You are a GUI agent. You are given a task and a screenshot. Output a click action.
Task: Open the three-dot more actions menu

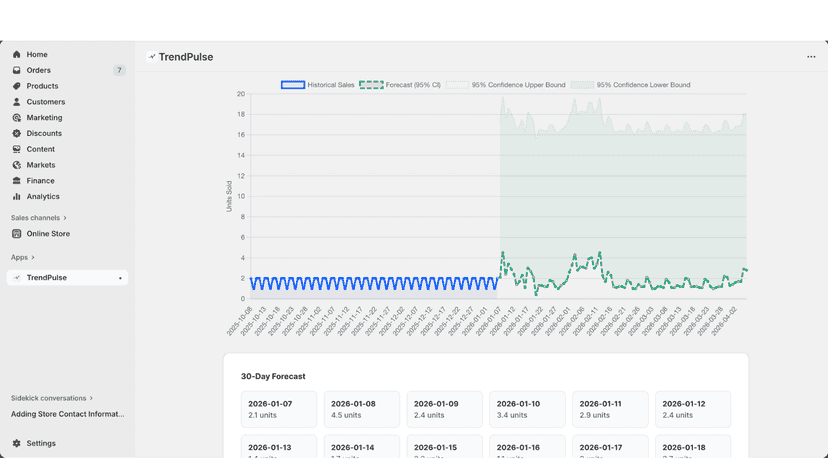pyautogui.click(x=811, y=57)
